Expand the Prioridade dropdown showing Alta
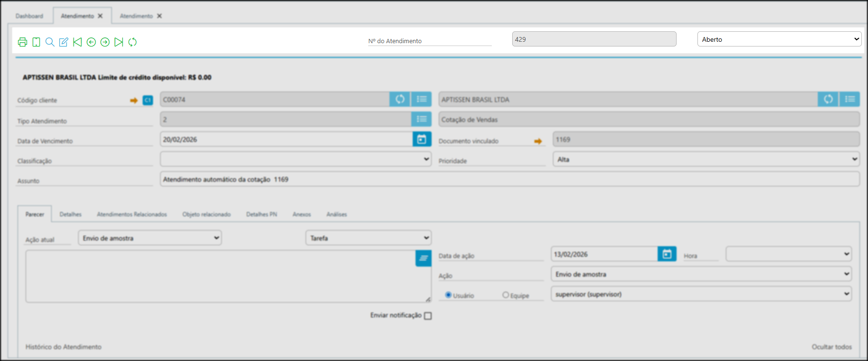This screenshot has height=361, width=868. pyautogui.click(x=706, y=159)
